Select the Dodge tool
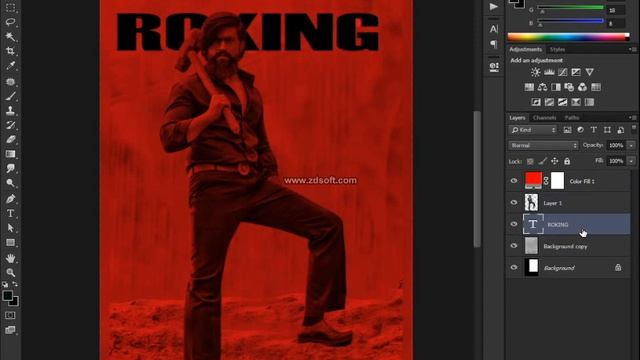 point(10,183)
